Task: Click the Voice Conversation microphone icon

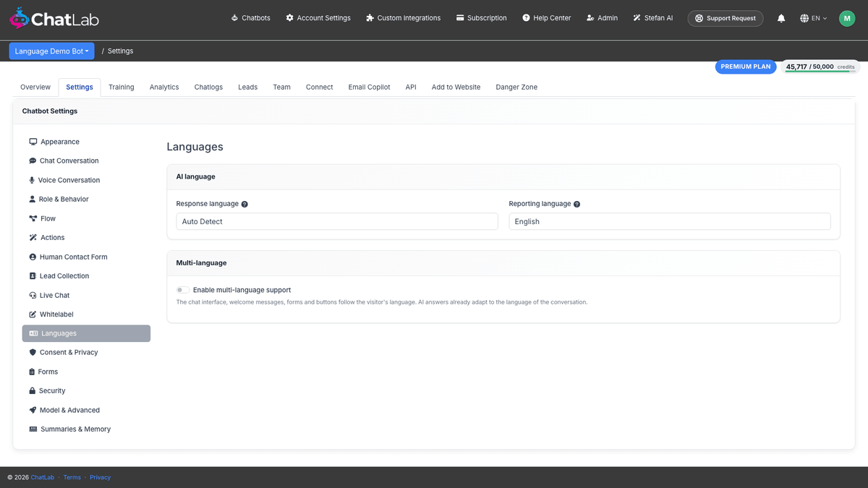Action: click(x=32, y=180)
